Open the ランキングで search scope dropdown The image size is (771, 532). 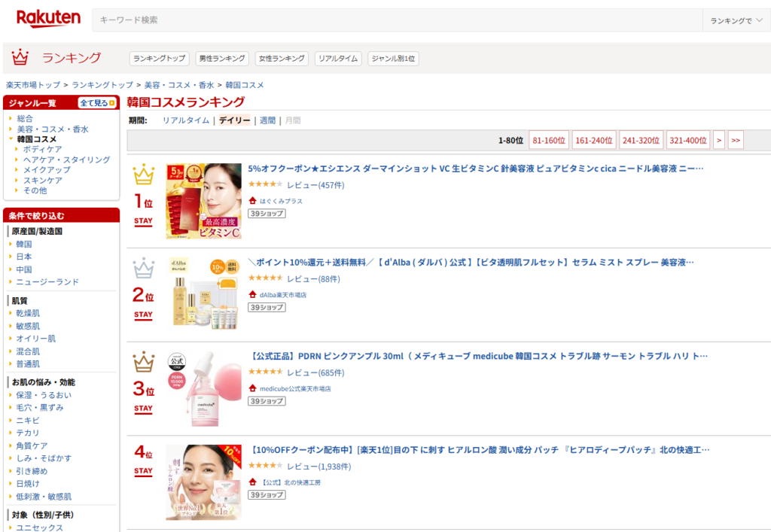(736, 20)
